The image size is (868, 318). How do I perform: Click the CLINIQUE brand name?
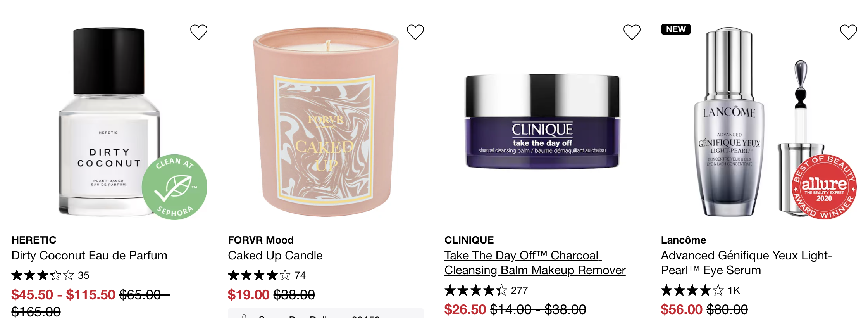tap(469, 240)
